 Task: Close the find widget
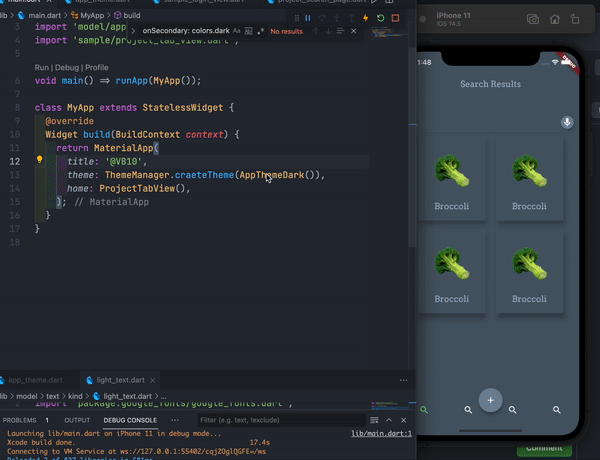pos(354,31)
